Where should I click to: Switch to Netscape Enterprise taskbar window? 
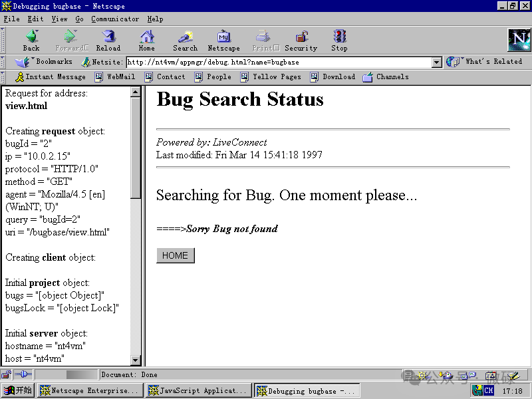click(90, 390)
